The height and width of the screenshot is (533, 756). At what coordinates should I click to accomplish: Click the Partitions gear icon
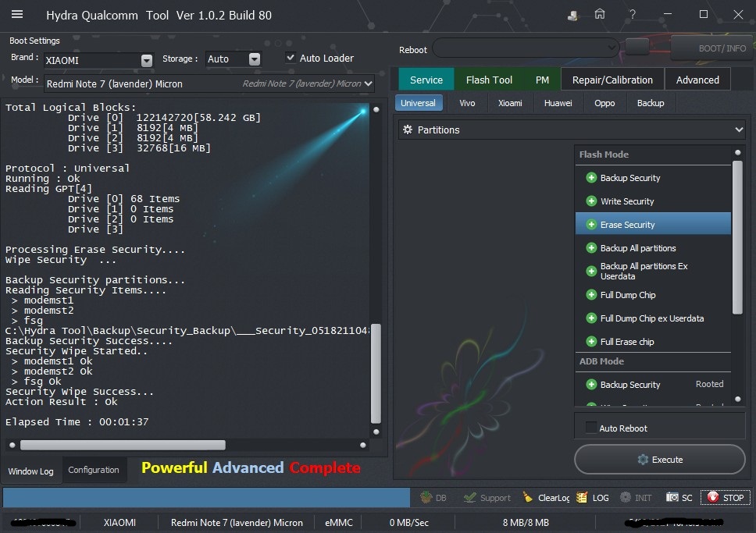(408, 130)
